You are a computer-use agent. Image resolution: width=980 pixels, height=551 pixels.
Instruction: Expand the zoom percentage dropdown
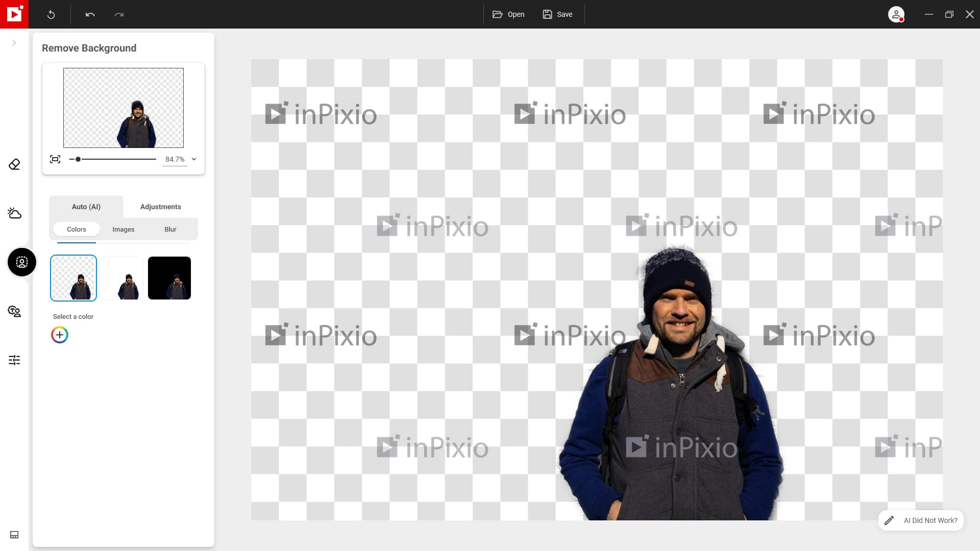click(194, 160)
